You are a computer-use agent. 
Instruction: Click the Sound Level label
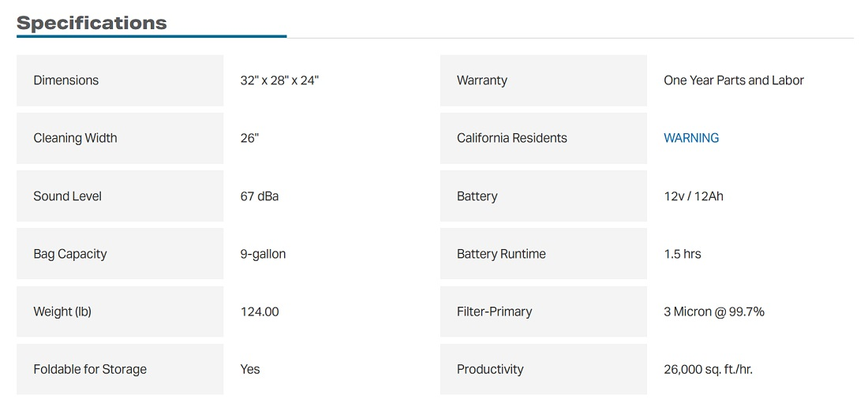(x=67, y=196)
